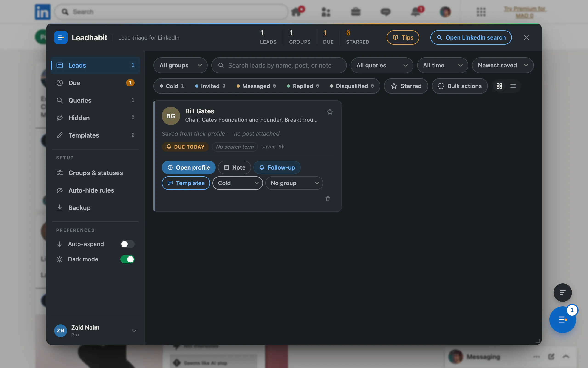Expand the LinkedIn Messaging bar chevron
The height and width of the screenshot is (368, 588).
coord(566,356)
